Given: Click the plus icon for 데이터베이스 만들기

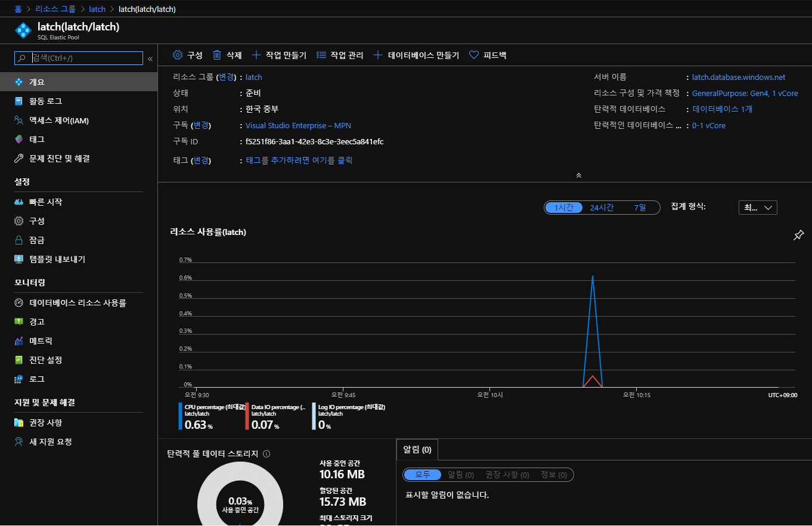Looking at the screenshot, I should [x=378, y=55].
